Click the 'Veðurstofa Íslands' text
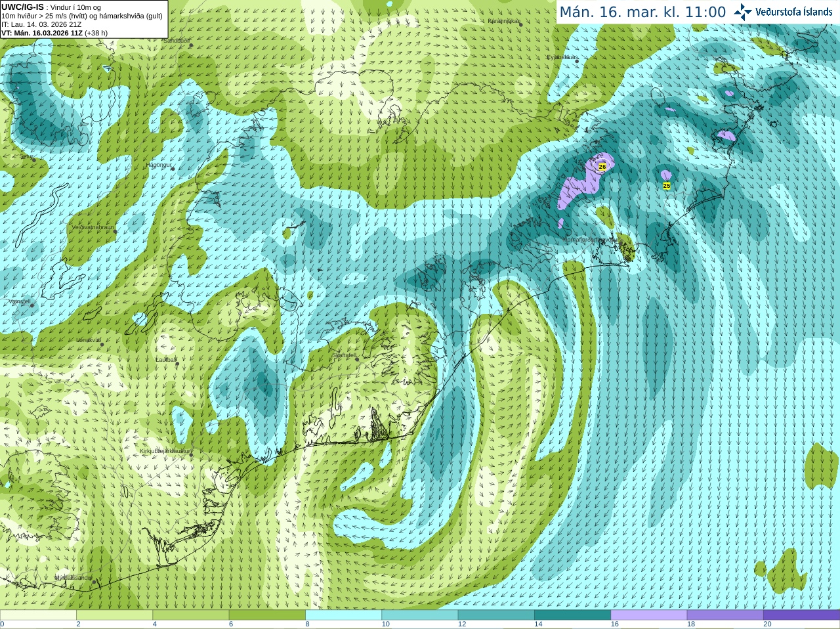The width and height of the screenshot is (840, 629). pyautogui.click(x=794, y=12)
